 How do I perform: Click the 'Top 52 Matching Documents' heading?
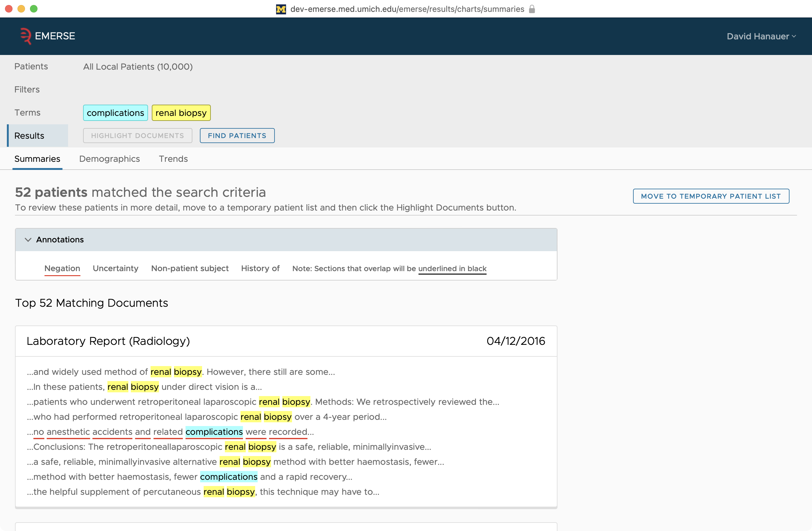click(92, 303)
